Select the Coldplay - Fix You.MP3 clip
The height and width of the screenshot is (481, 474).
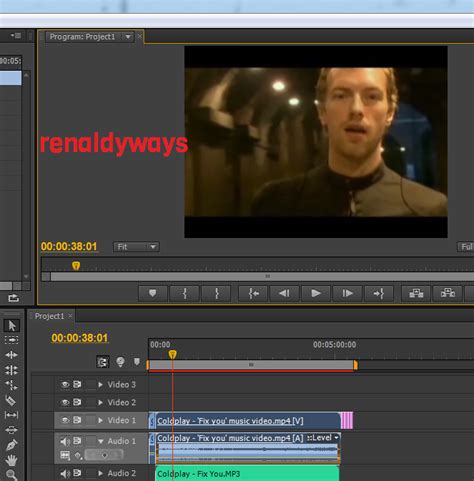[247, 473]
